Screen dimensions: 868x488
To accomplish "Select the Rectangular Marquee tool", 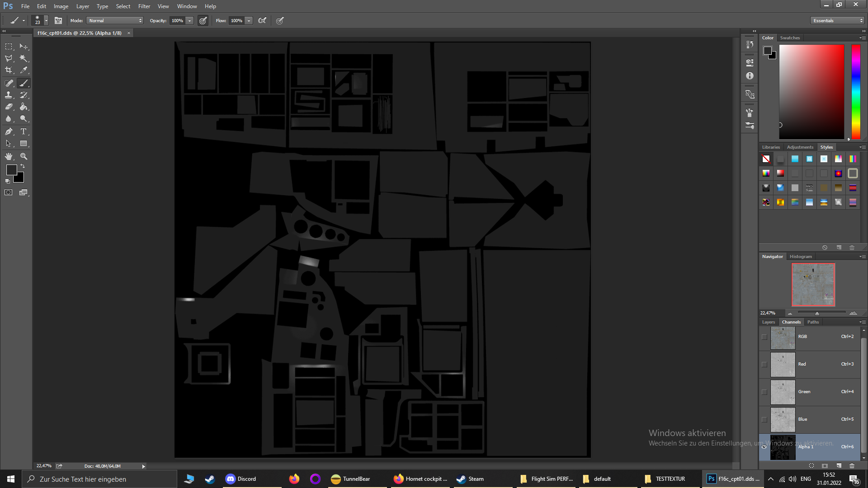I will coord(9,47).
